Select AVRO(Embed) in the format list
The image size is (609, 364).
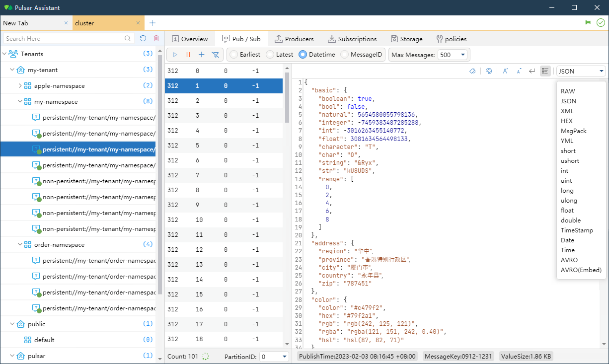point(581,270)
